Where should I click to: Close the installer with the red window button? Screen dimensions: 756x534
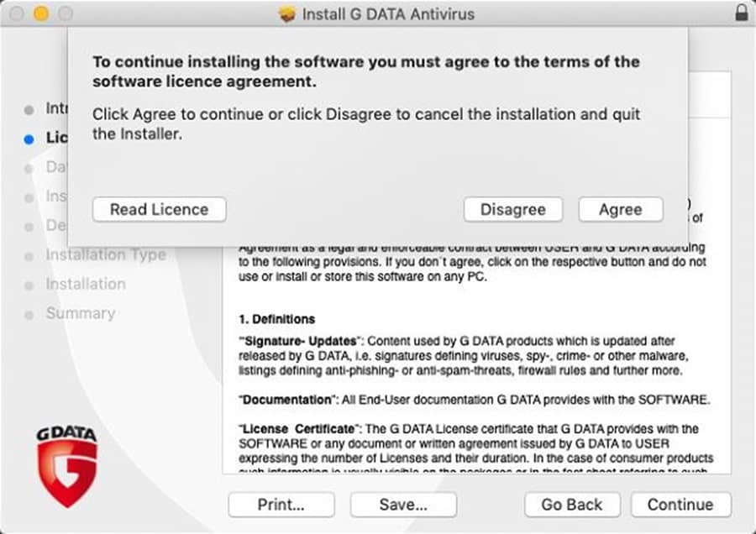pos(18,14)
